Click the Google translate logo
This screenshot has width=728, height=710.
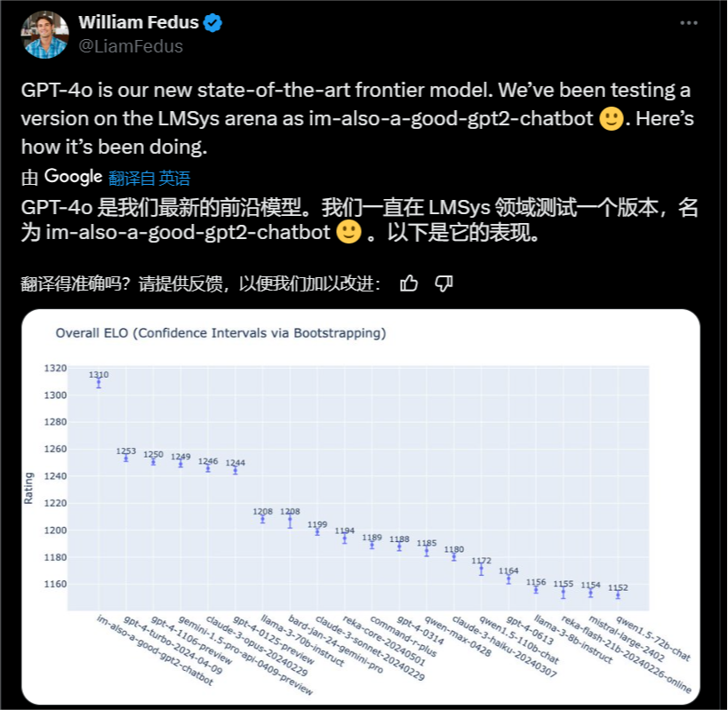[x=73, y=177]
